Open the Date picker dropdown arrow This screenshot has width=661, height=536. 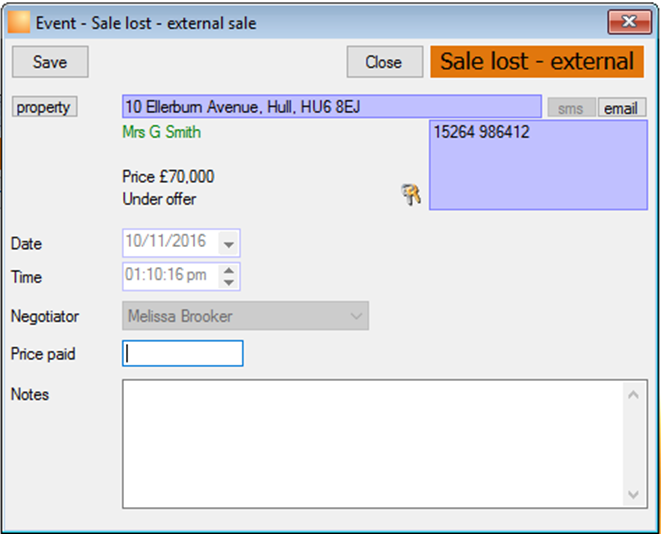[x=228, y=244]
